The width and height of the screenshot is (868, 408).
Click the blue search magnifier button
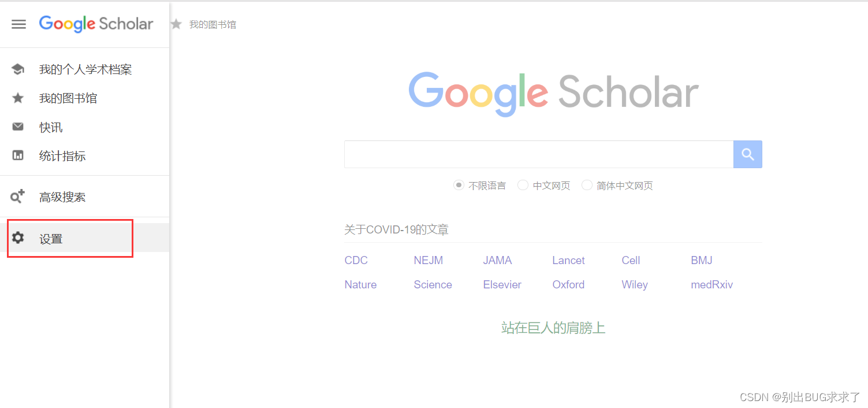[748, 154]
